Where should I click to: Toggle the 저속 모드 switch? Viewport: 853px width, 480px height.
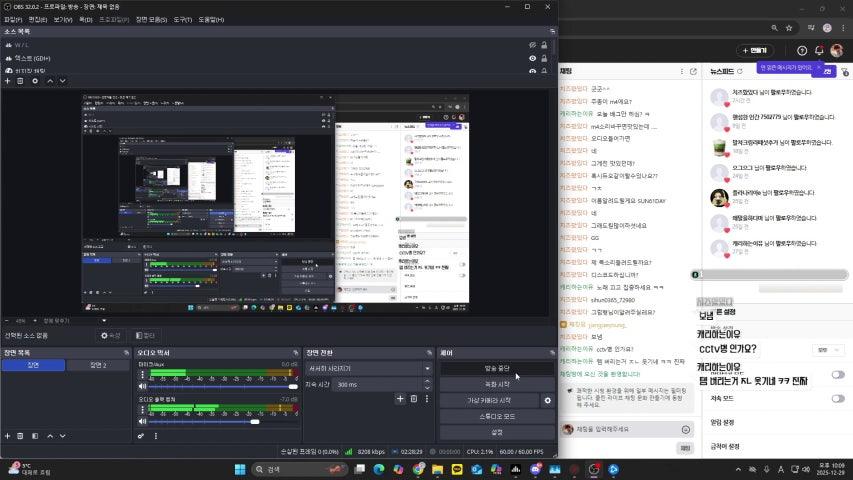[837, 398]
